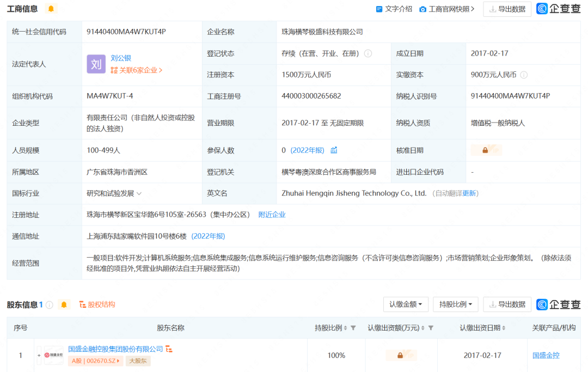Open the 文字介绍 link

tap(394, 9)
